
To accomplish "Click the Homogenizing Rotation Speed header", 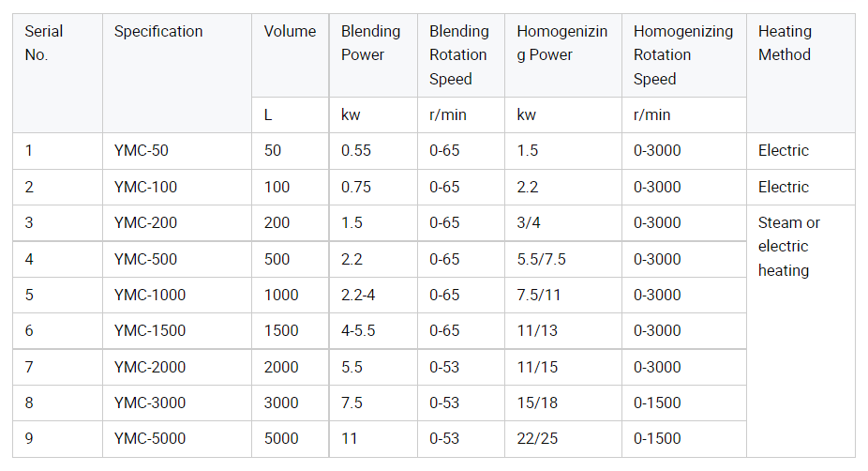I will click(683, 55).
